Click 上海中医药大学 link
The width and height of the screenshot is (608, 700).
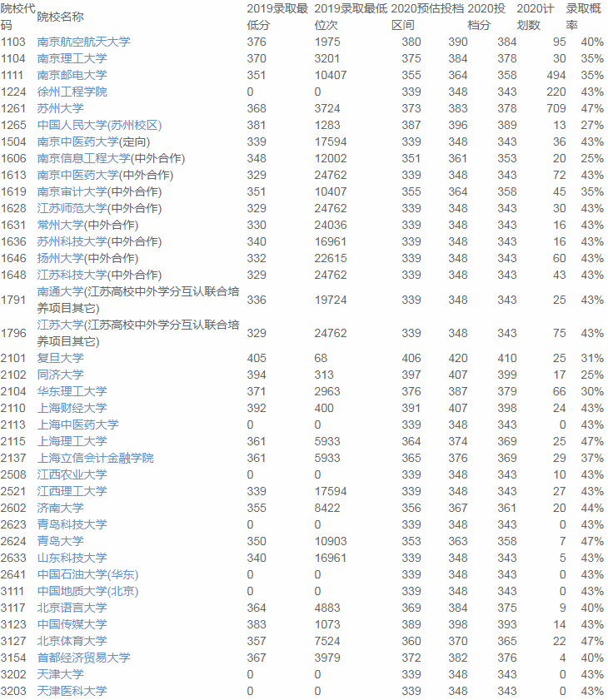[77, 425]
